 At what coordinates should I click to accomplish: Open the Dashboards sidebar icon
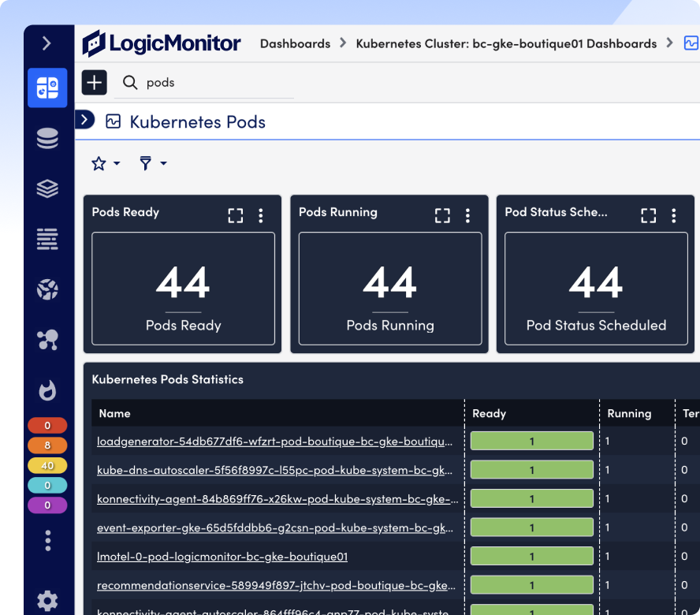pos(47,88)
